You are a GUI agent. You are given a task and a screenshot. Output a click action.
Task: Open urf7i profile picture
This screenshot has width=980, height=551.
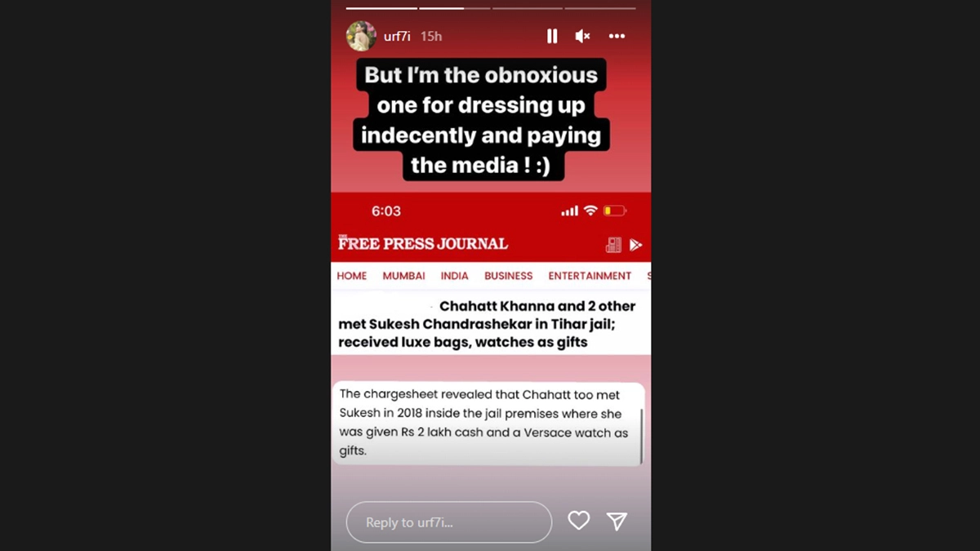click(361, 36)
